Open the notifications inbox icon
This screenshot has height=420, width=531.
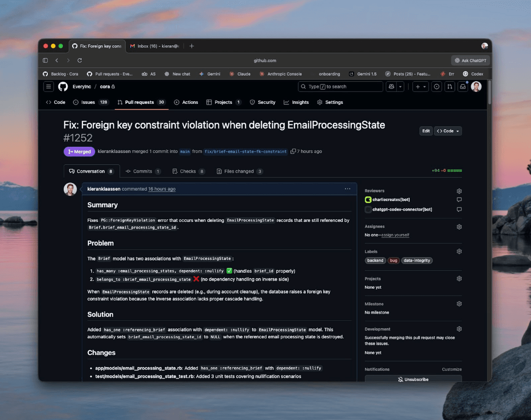click(x=463, y=87)
